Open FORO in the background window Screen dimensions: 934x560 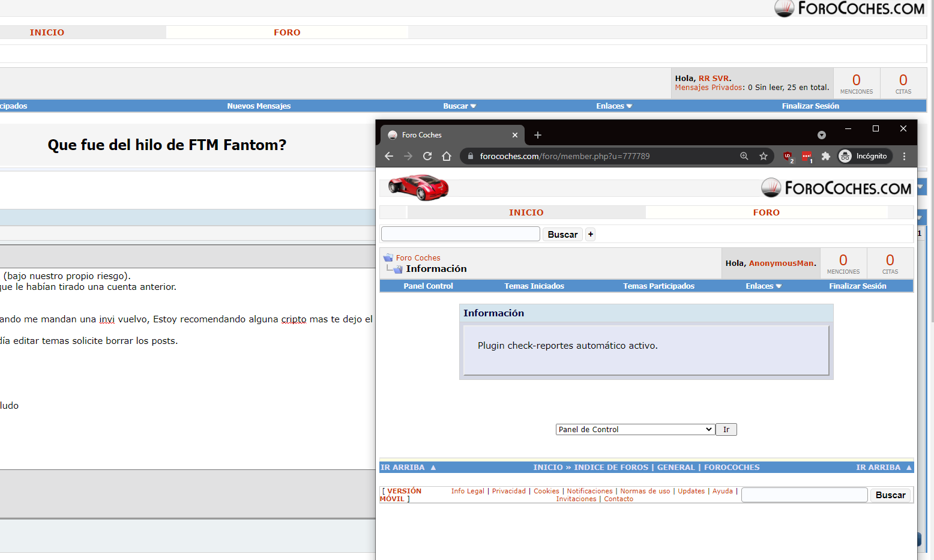287,32
